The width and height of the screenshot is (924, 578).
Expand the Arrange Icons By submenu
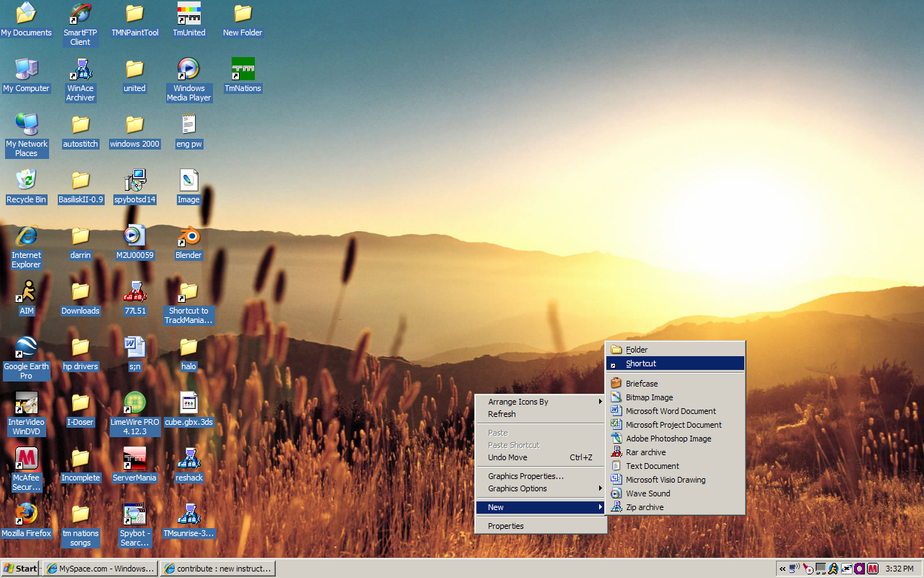(x=541, y=402)
